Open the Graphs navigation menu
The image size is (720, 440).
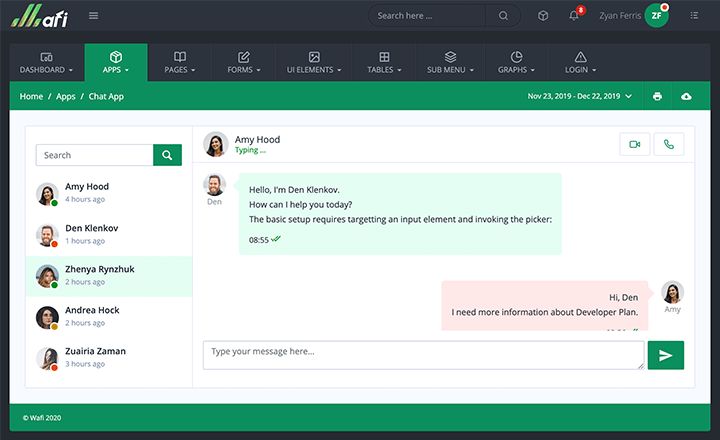coord(516,62)
